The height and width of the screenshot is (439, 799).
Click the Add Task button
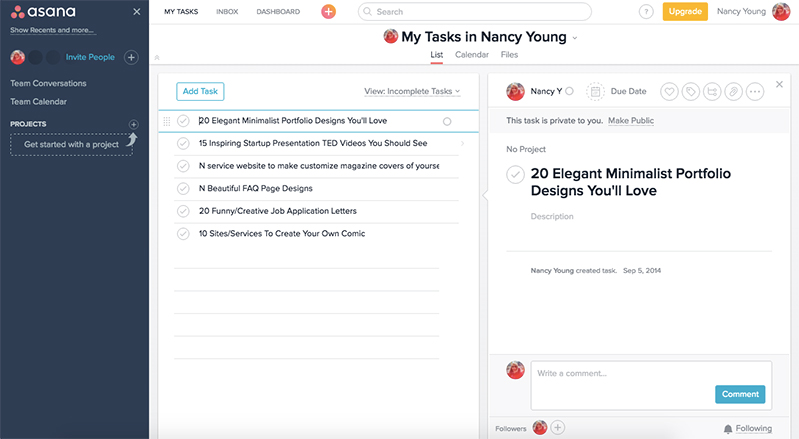(200, 92)
